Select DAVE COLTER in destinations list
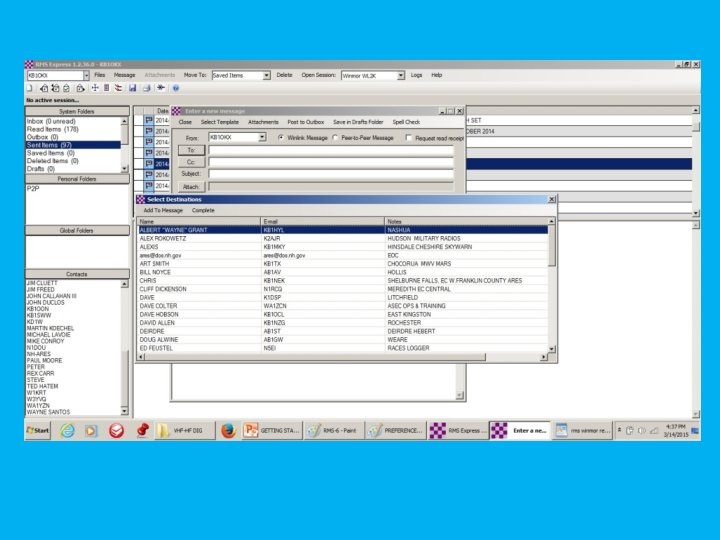 pyautogui.click(x=343, y=306)
